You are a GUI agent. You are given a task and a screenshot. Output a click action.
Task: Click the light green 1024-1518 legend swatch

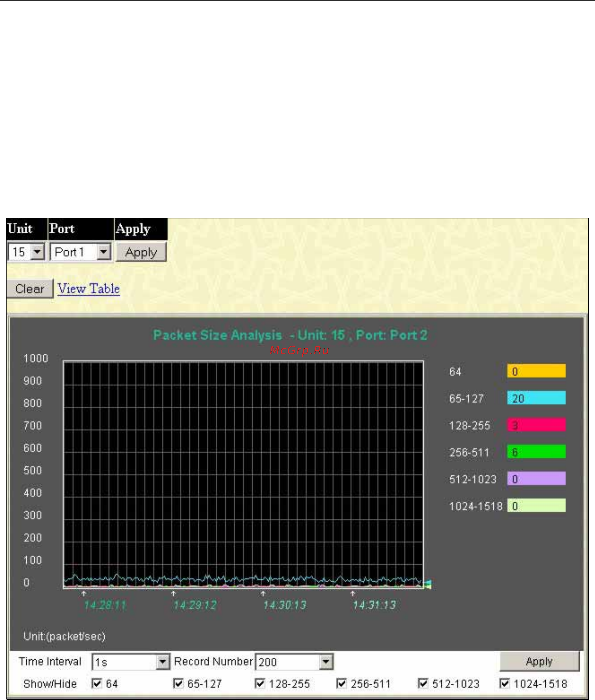(x=536, y=505)
